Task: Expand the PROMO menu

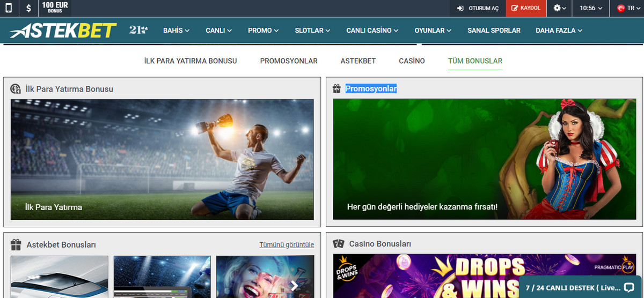Action: click(264, 31)
